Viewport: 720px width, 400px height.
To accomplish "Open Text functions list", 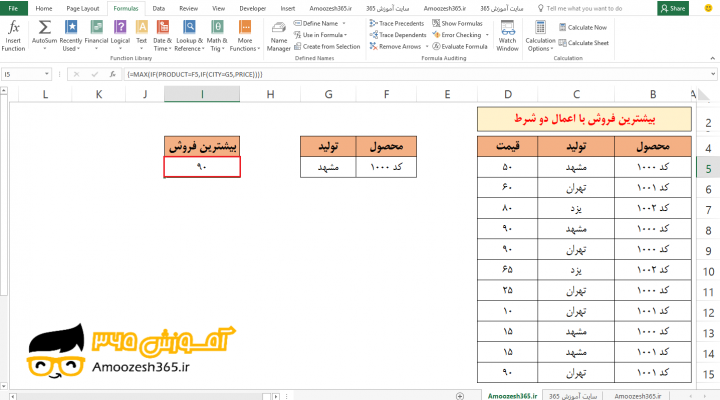I will [141, 36].
